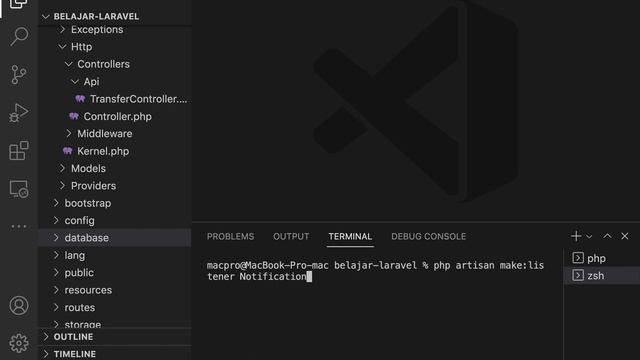
Task: Expand the public folder
Action: 56,272
